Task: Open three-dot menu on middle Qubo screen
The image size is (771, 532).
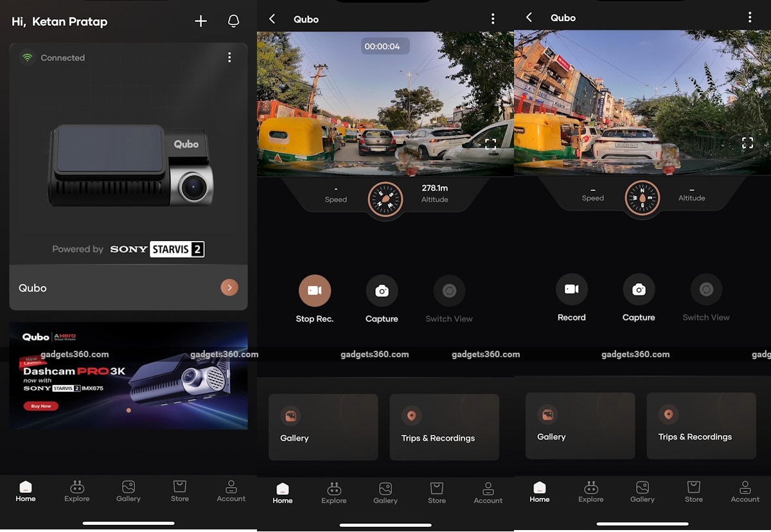Action: point(493,19)
